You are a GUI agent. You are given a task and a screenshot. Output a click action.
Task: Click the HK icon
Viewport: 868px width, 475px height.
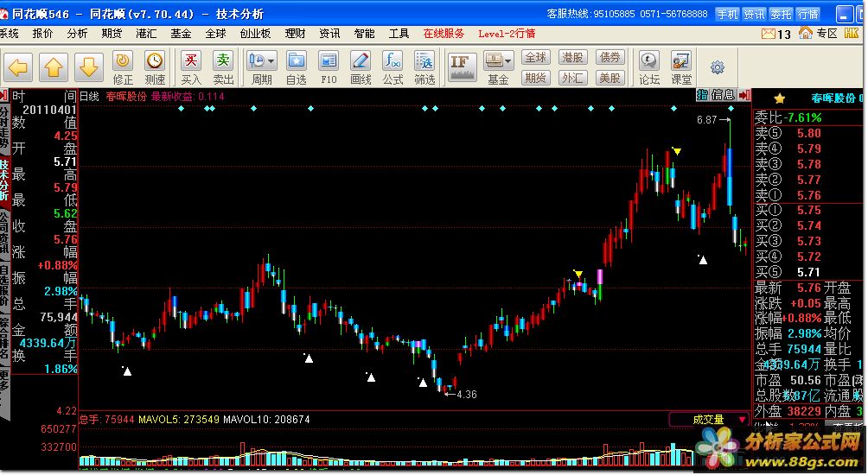pos(852,33)
